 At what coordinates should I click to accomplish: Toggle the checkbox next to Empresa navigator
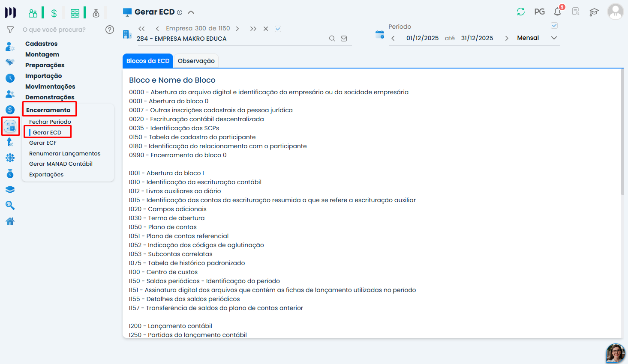point(278,29)
